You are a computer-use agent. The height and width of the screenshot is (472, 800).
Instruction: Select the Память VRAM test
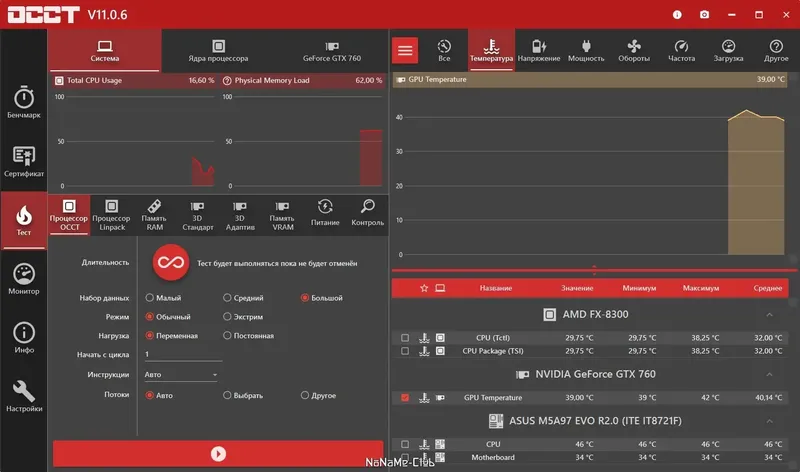point(282,215)
